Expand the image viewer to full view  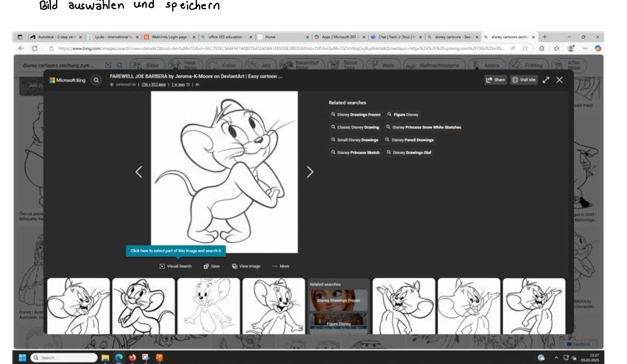pos(546,80)
